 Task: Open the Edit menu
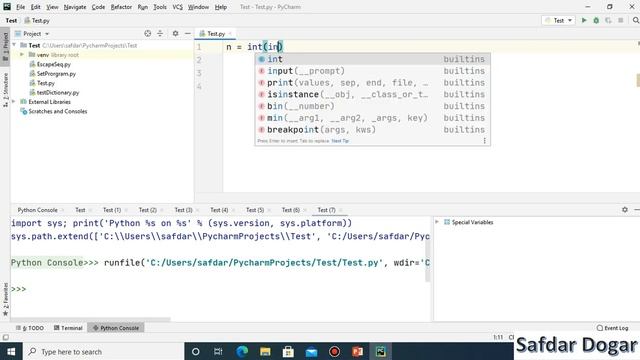(x=36, y=7)
